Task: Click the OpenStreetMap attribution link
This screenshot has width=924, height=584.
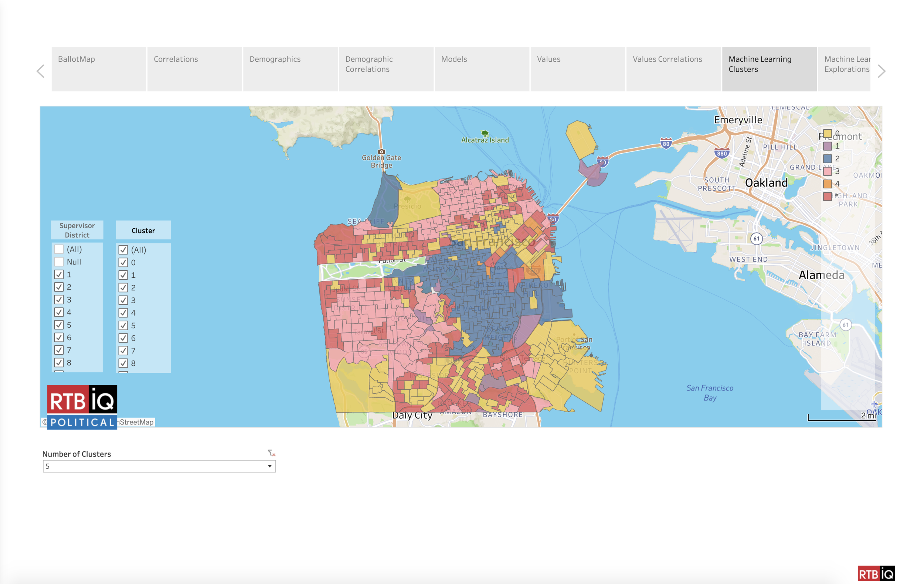Action: point(136,422)
